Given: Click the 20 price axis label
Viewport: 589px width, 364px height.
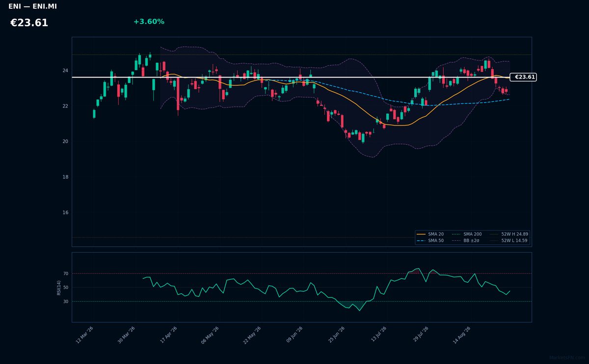Looking at the screenshot, I should (x=65, y=141).
